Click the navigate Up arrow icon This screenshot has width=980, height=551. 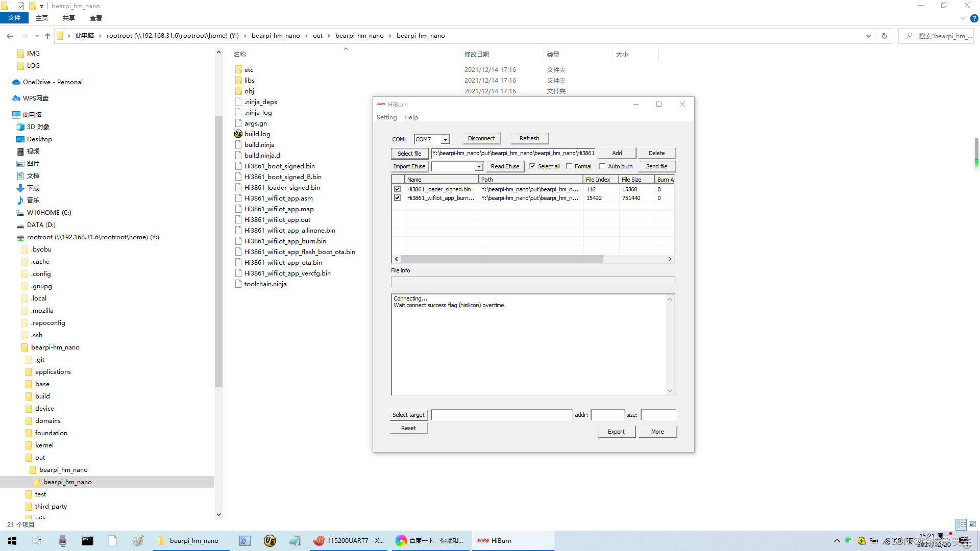(47, 36)
